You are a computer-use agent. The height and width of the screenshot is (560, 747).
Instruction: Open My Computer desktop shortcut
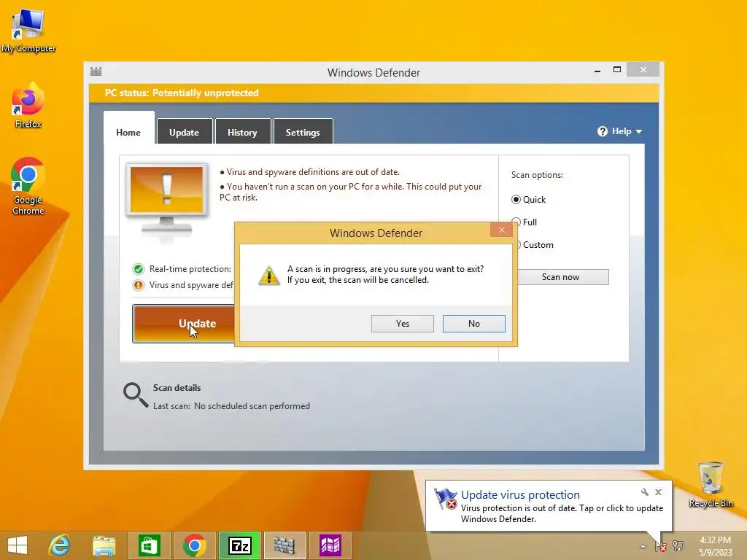click(28, 30)
